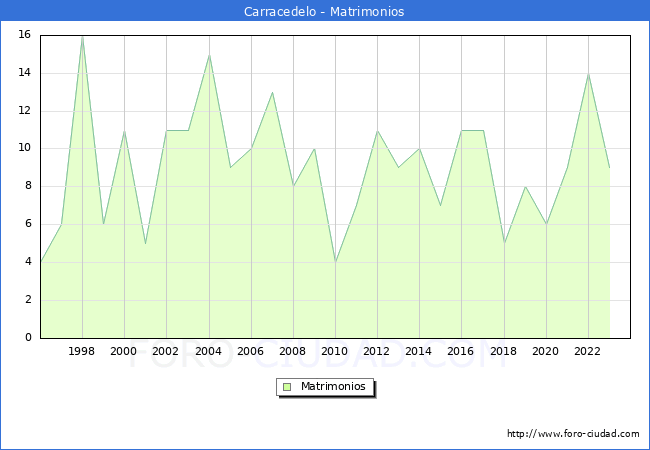
Task: Select the 2012 x-axis label
Action: point(376,351)
